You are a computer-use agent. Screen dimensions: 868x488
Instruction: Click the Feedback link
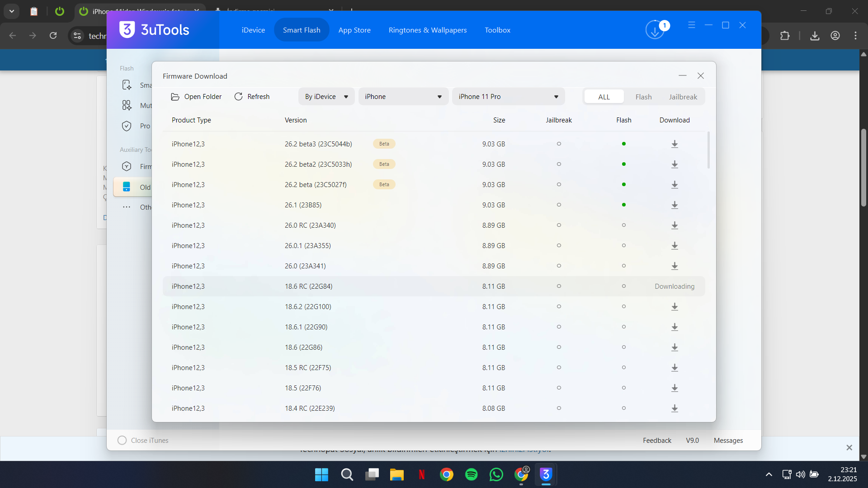click(657, 440)
